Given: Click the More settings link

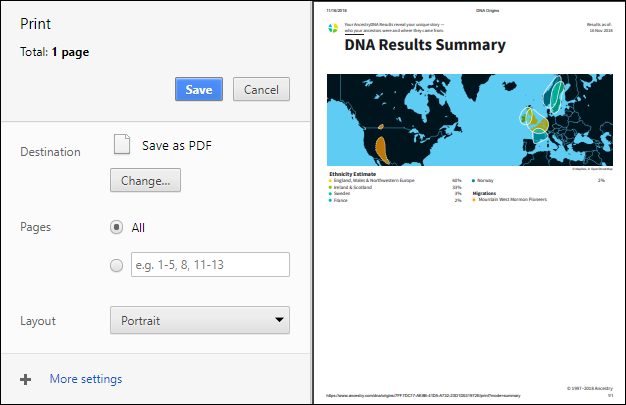Looking at the screenshot, I should (x=86, y=379).
